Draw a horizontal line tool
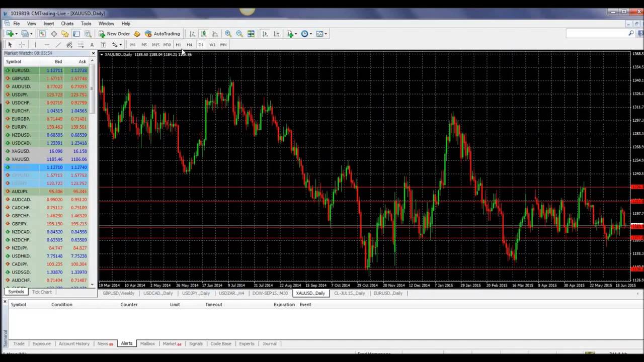Viewport: 644px width, 362px height. point(46,45)
